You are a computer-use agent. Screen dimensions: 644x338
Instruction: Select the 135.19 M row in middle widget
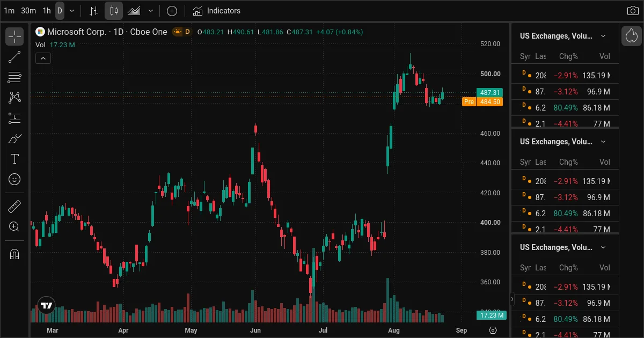tap(565, 181)
